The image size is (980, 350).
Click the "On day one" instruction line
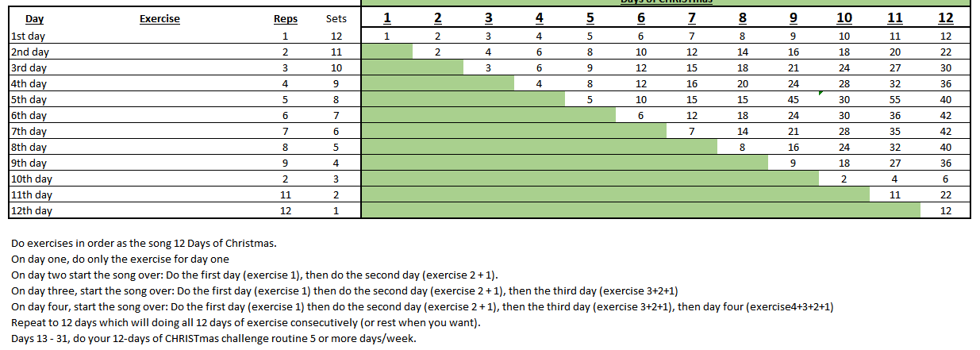pos(120,259)
